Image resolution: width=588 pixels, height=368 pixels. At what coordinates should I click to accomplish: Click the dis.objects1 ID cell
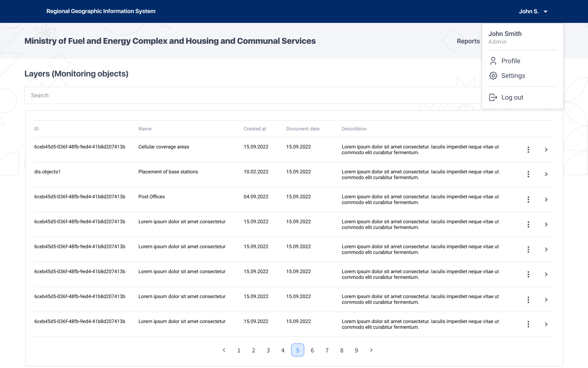[x=47, y=172]
